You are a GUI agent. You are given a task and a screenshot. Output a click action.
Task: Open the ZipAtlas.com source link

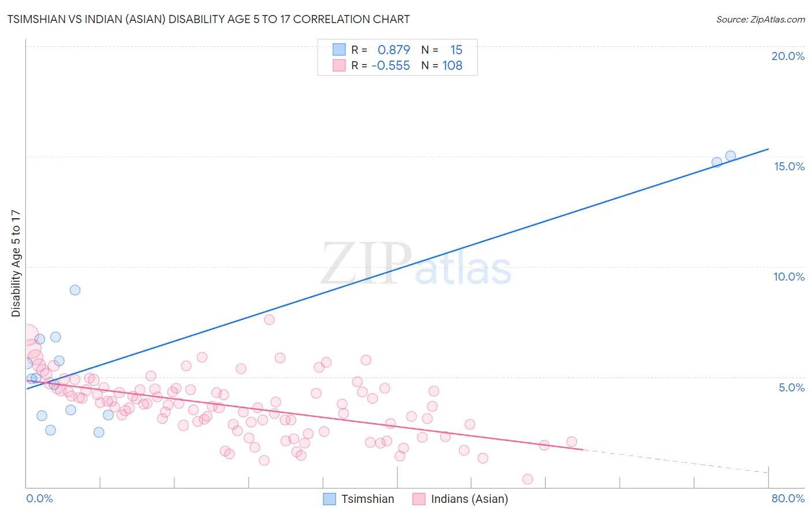tap(761, 19)
